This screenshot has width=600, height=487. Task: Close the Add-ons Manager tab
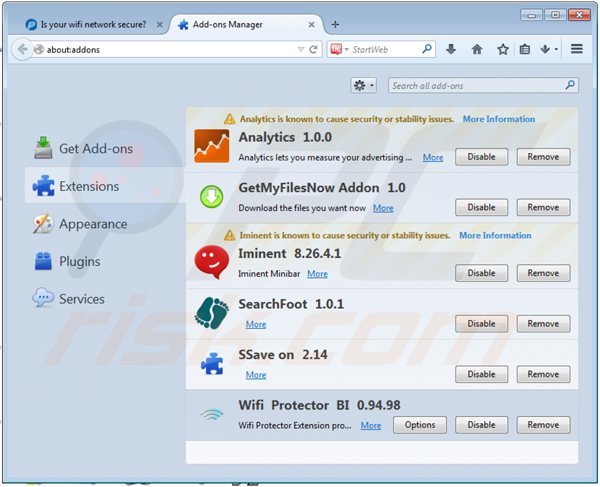[x=311, y=25]
